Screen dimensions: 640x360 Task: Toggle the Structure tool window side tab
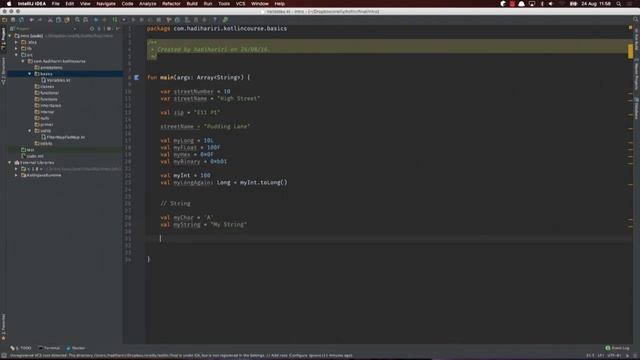[x=3, y=71]
